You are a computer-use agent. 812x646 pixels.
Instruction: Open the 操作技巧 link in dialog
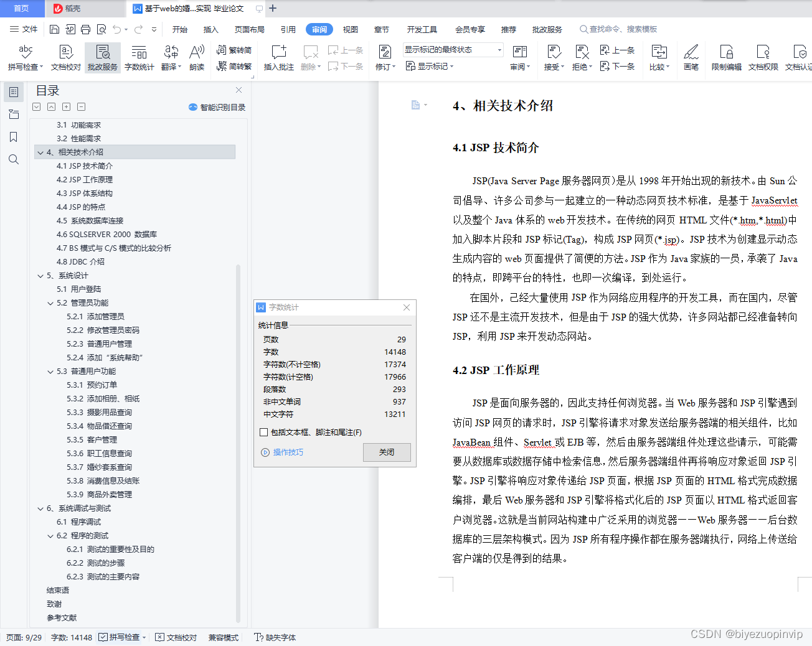point(283,452)
